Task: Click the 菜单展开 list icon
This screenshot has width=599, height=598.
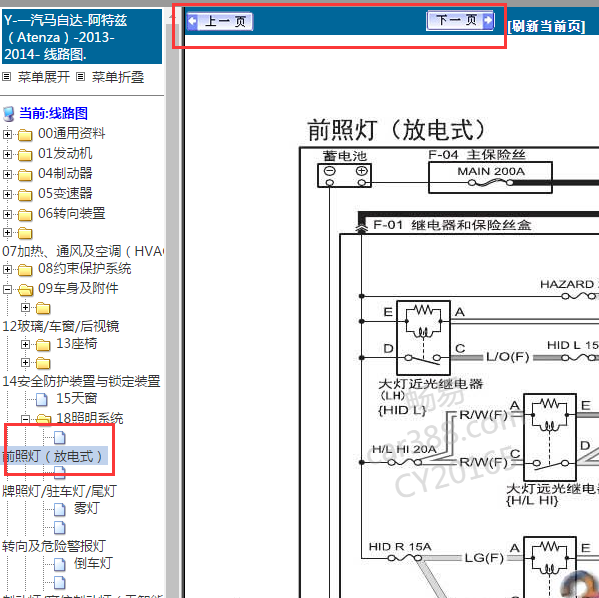Action: click(6, 77)
